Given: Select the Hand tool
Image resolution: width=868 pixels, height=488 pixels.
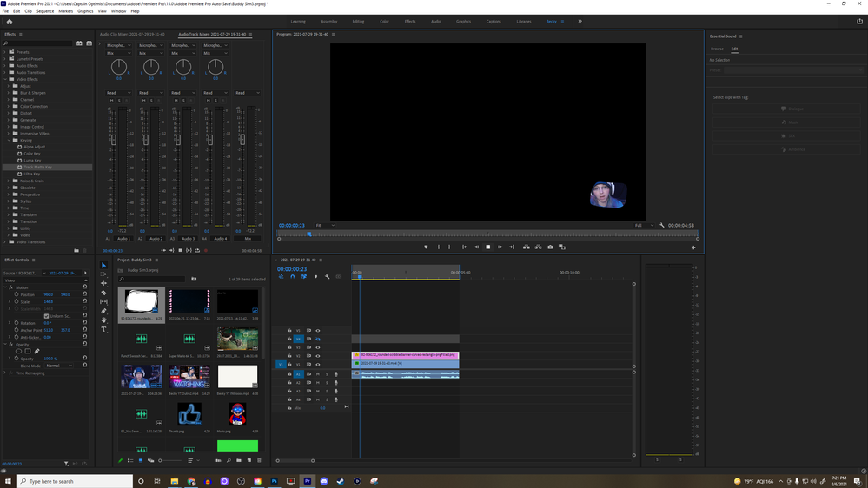Looking at the screenshot, I should tap(104, 320).
